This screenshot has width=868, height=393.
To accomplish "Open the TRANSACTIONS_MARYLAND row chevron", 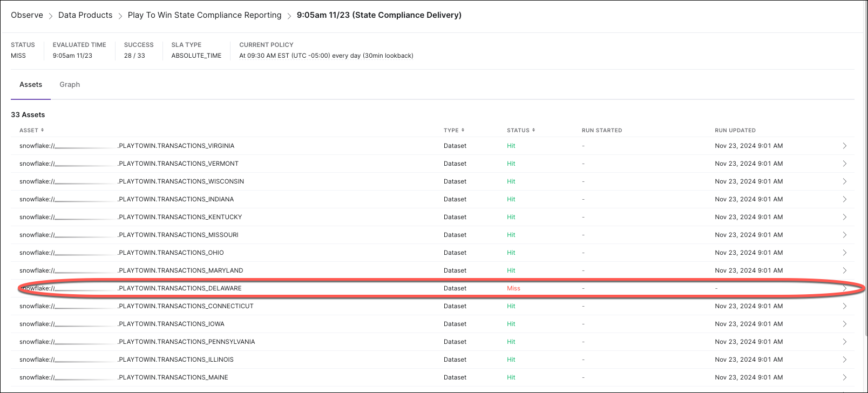I will coord(844,270).
